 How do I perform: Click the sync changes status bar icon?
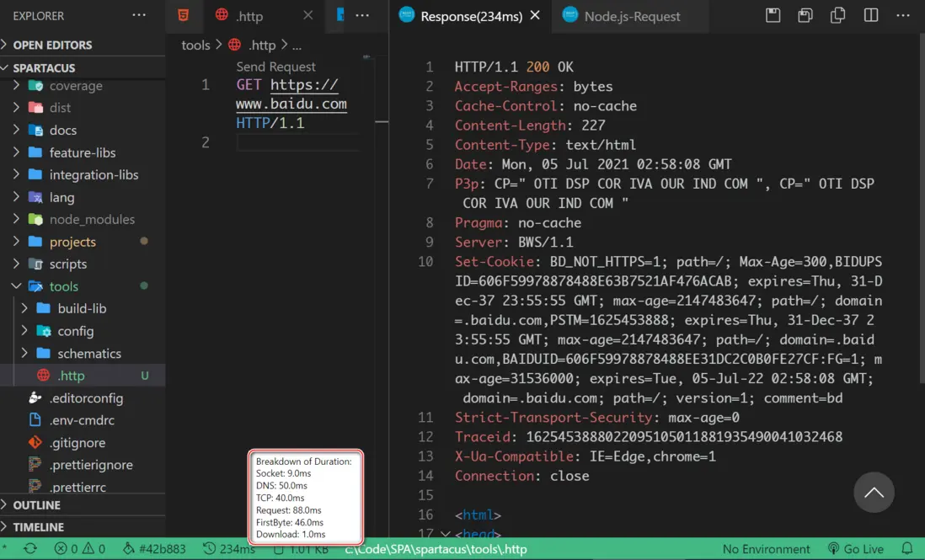[30, 549]
